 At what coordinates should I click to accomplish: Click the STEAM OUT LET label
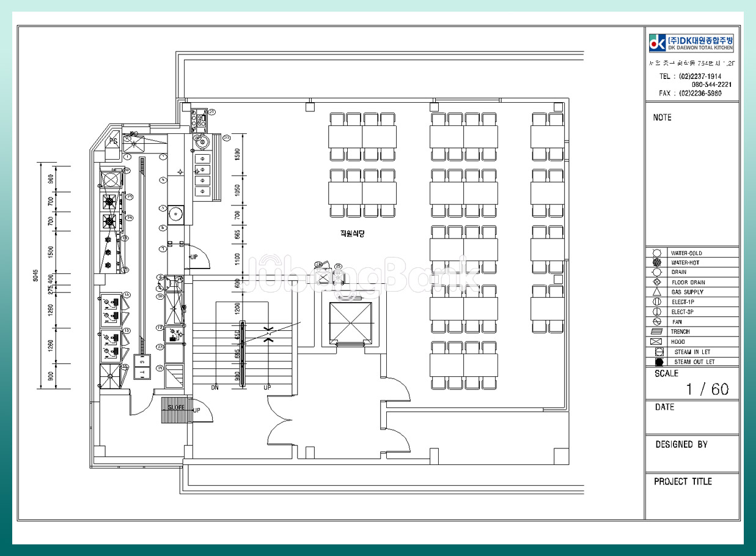coord(694,362)
